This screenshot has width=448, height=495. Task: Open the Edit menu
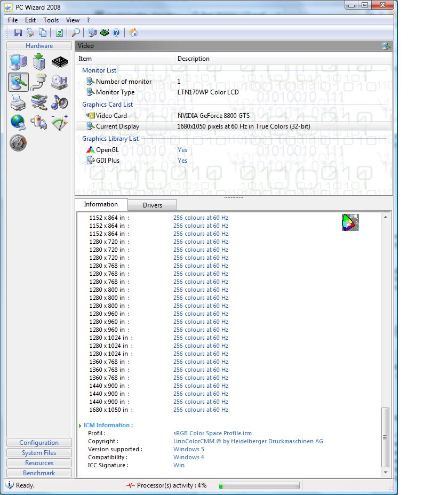(x=30, y=20)
